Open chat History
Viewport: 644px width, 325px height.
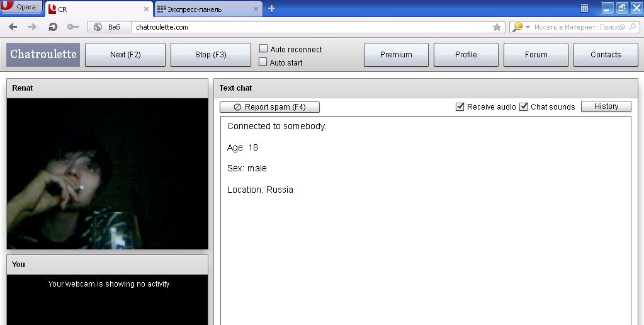[606, 106]
